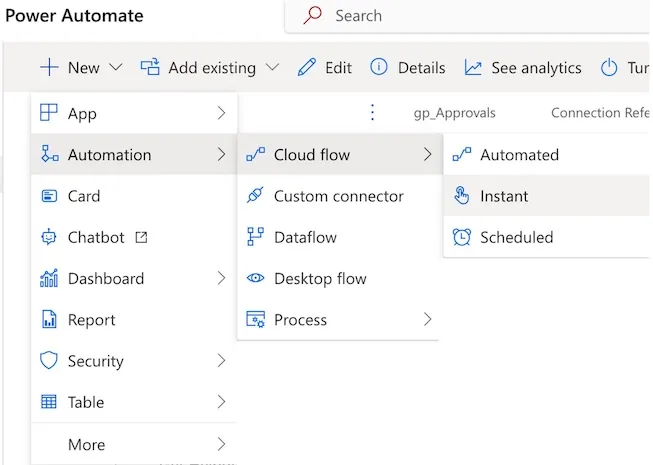Click the Connection Reference type cell
This screenshot has width=653, height=465.
[x=600, y=112]
